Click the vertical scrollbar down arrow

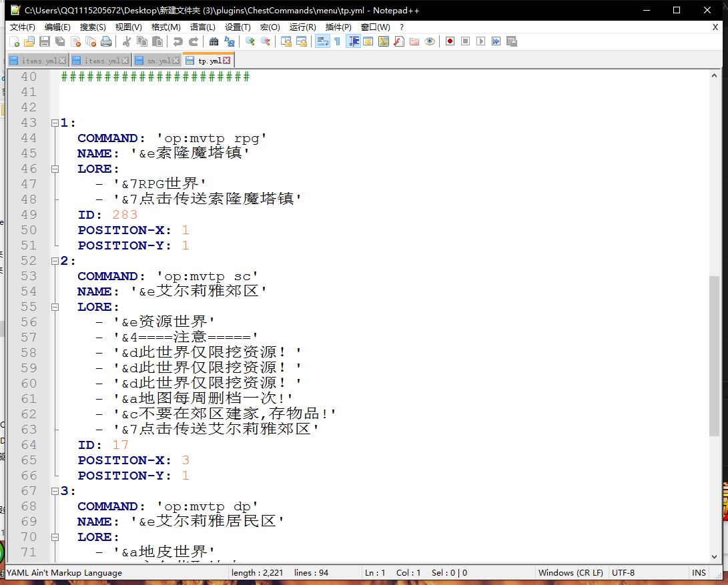pos(714,556)
